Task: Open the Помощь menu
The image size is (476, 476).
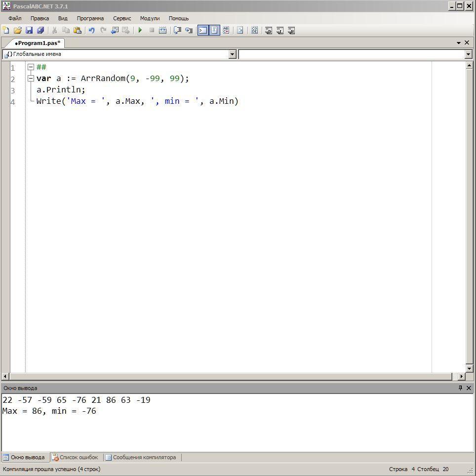Action: coord(179,18)
